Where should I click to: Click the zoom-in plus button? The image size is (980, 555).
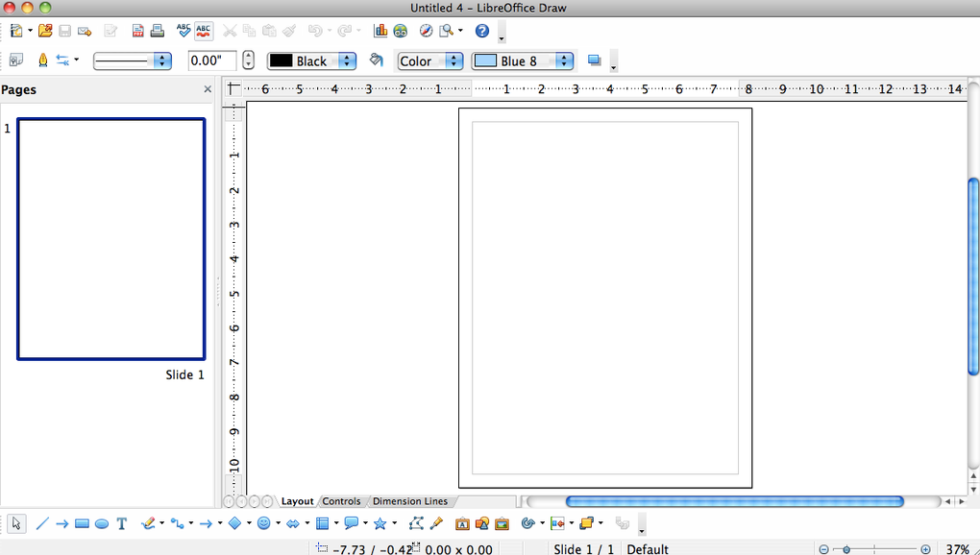925,549
